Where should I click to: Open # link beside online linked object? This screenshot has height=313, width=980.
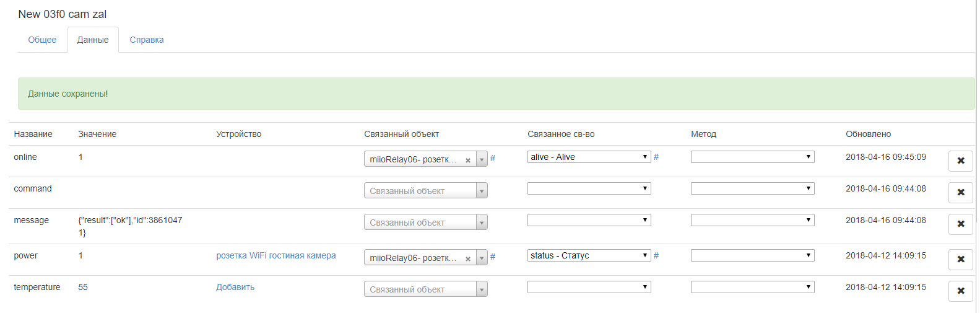(493, 159)
